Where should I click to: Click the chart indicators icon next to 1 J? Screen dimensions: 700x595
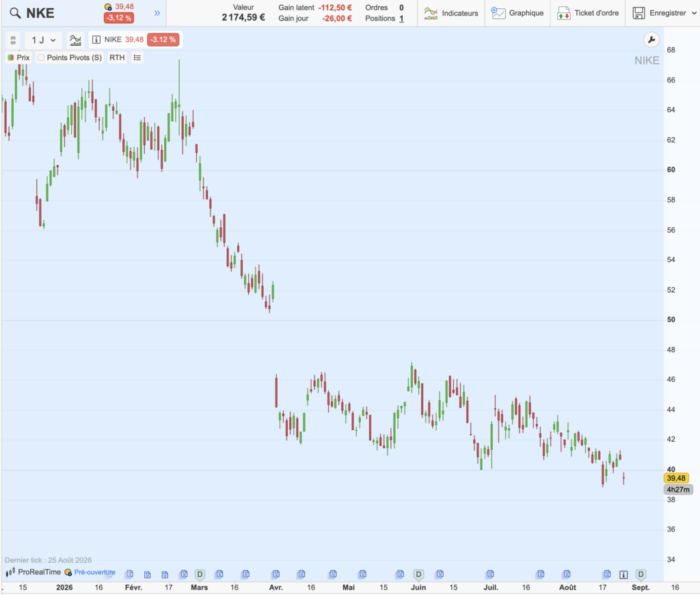(x=76, y=40)
